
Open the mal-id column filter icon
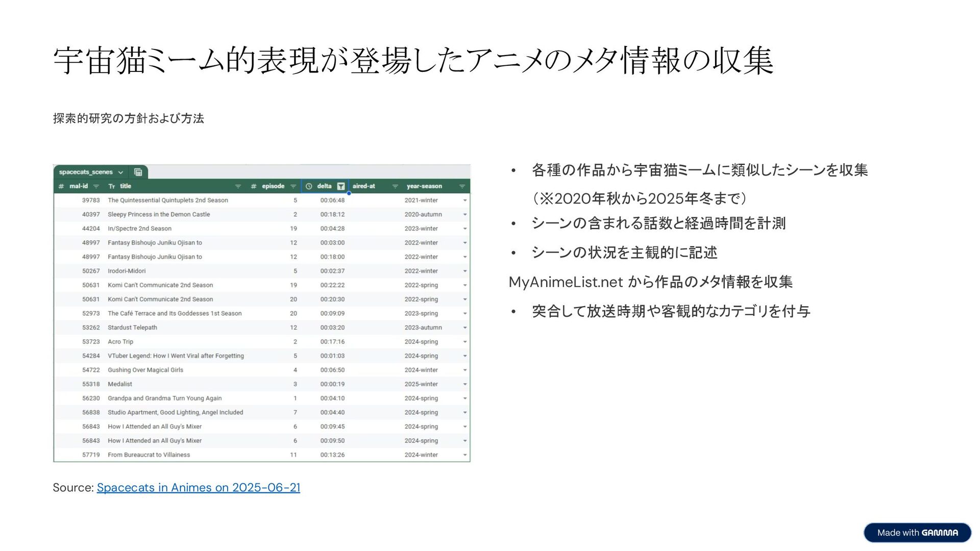click(x=96, y=187)
